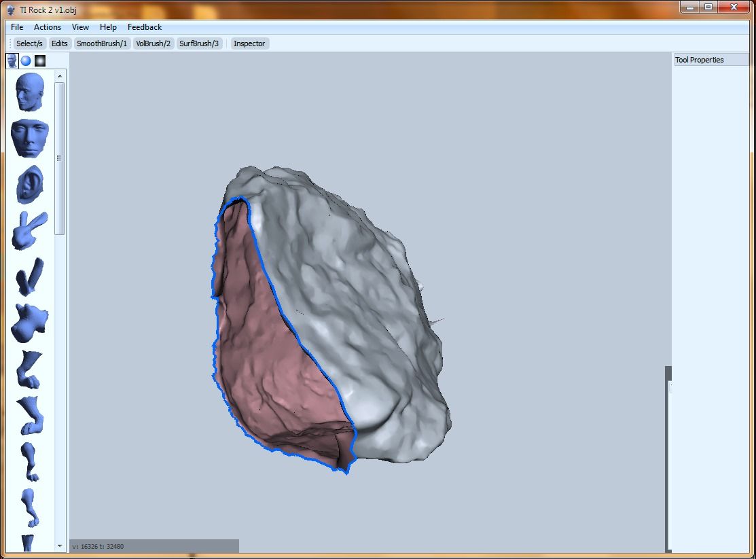Activate the Select/s mode button
The height and width of the screenshot is (559, 756).
coord(29,43)
